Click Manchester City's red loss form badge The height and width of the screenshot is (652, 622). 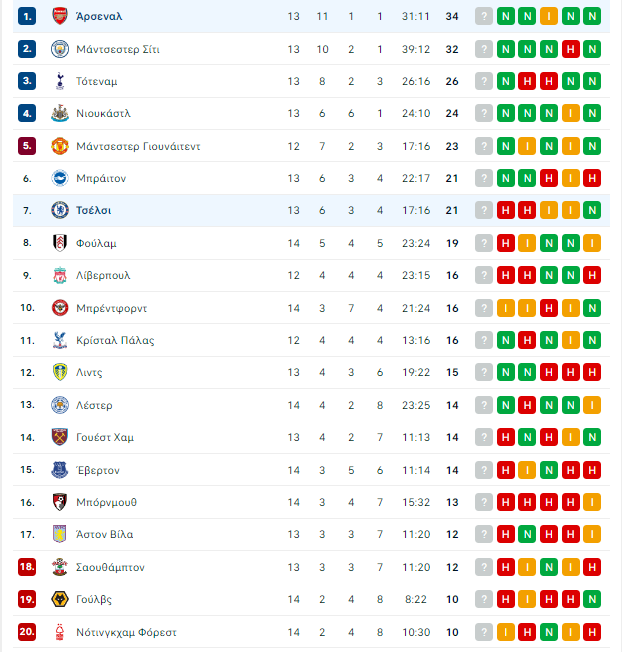click(570, 49)
